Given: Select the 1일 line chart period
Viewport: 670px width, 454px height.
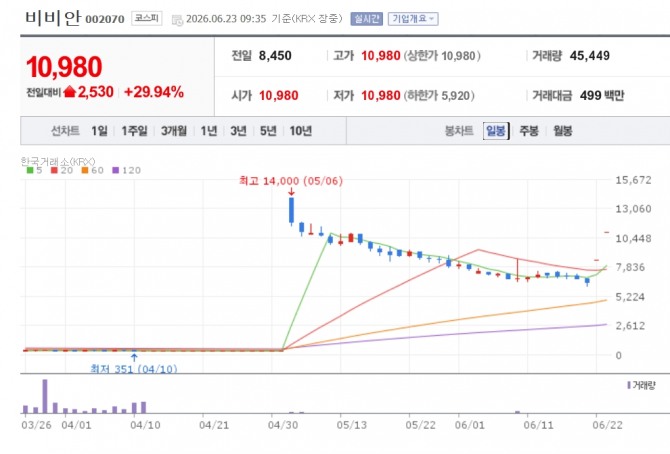Looking at the screenshot, I should (99, 130).
